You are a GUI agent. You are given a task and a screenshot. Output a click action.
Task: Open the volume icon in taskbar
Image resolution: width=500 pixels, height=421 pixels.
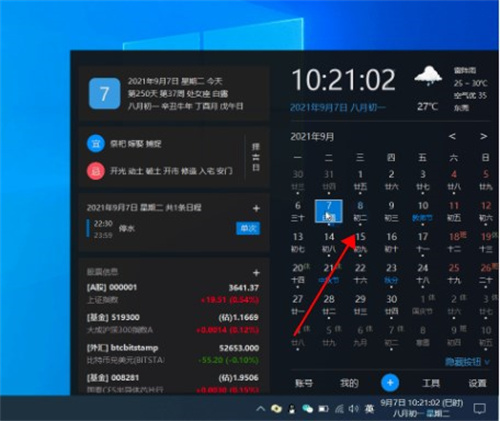354,408
